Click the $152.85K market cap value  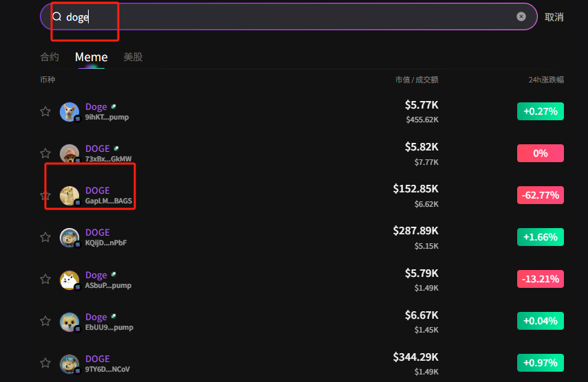(415, 189)
